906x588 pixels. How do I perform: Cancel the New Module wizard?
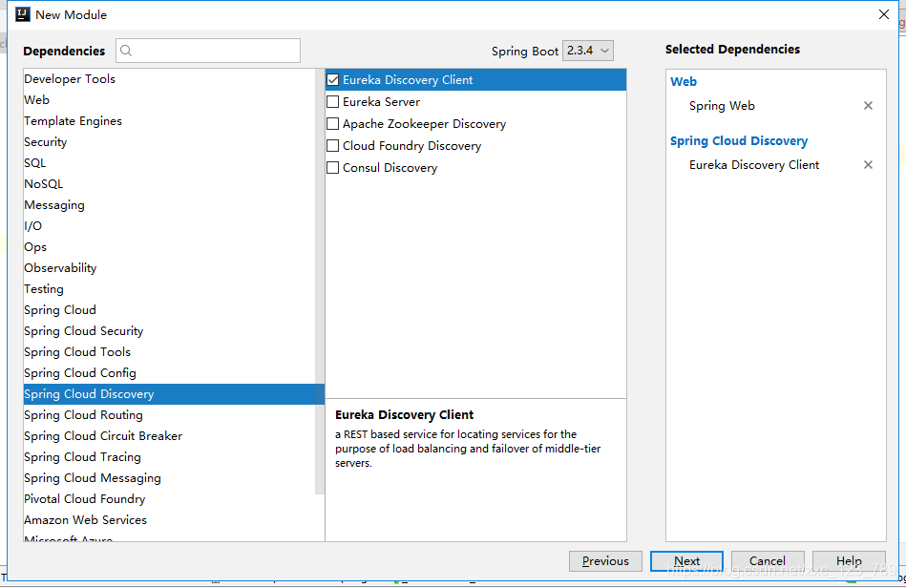tap(768, 561)
